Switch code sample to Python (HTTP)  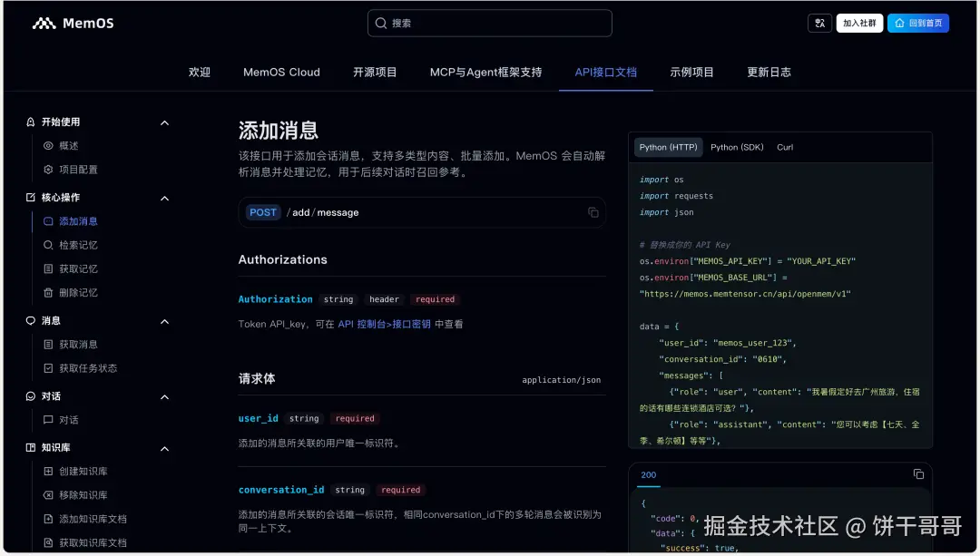(x=668, y=148)
